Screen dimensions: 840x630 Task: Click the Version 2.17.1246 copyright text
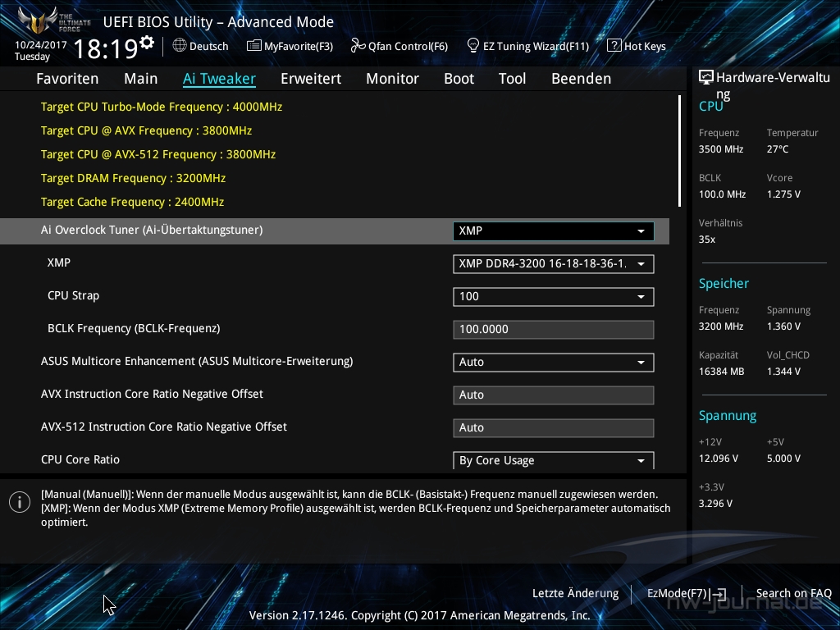(419, 615)
